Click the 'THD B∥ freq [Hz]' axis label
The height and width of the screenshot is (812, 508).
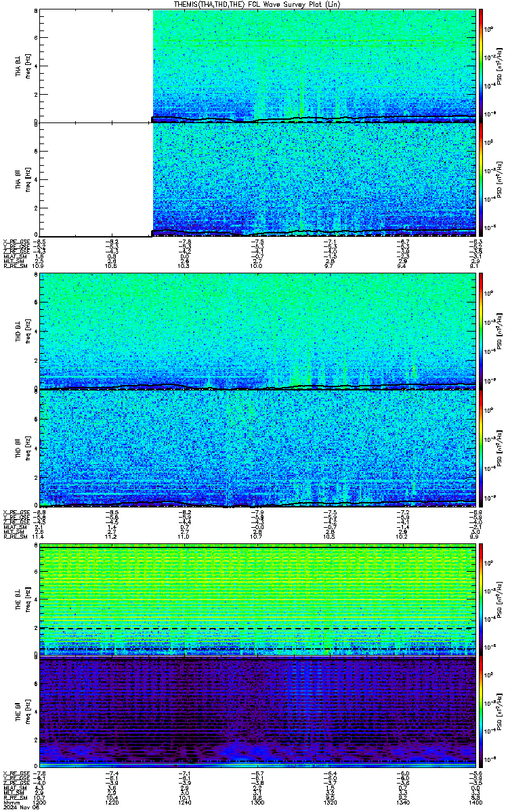[x=23, y=448]
